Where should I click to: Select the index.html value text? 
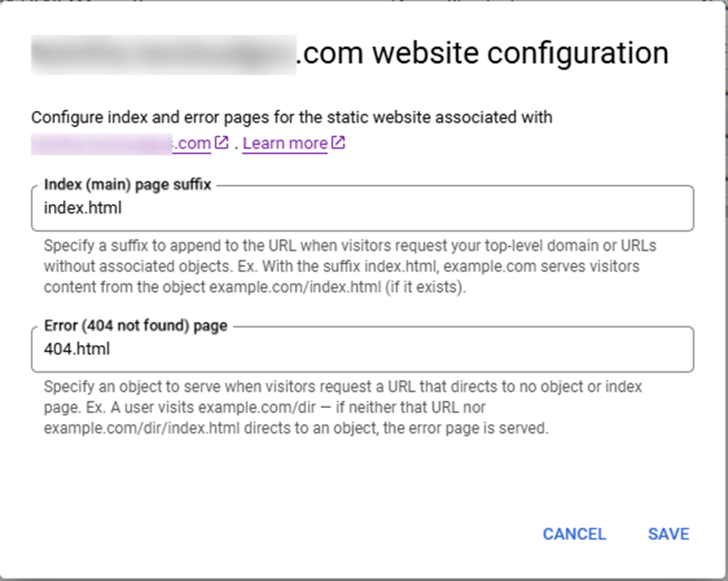(x=83, y=208)
